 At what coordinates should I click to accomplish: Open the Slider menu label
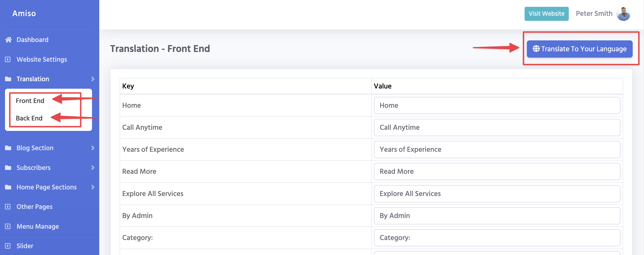(25, 246)
